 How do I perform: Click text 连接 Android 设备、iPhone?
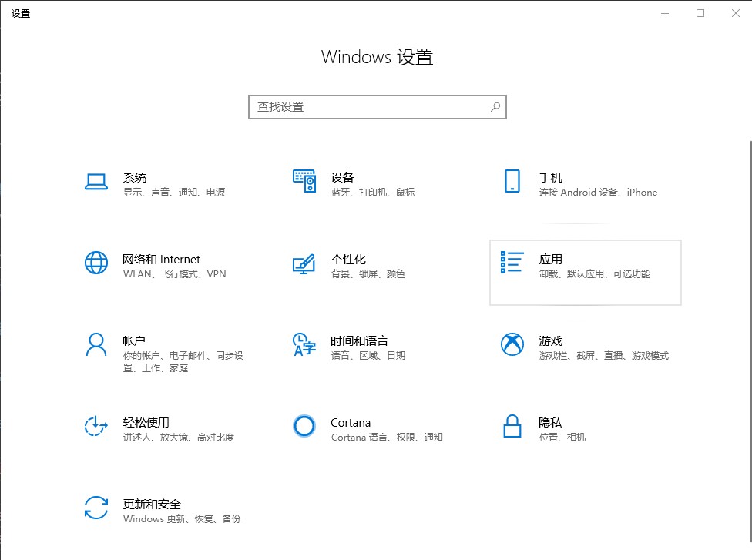coord(598,193)
